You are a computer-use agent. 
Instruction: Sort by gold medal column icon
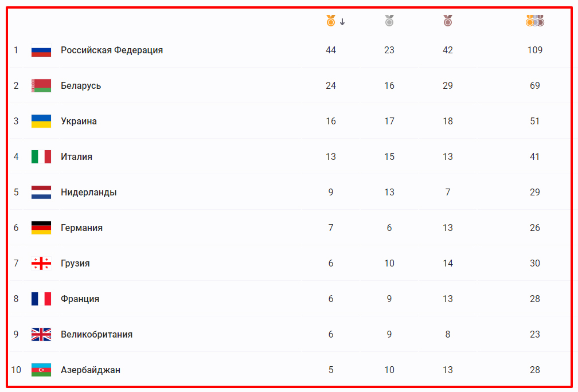(331, 21)
